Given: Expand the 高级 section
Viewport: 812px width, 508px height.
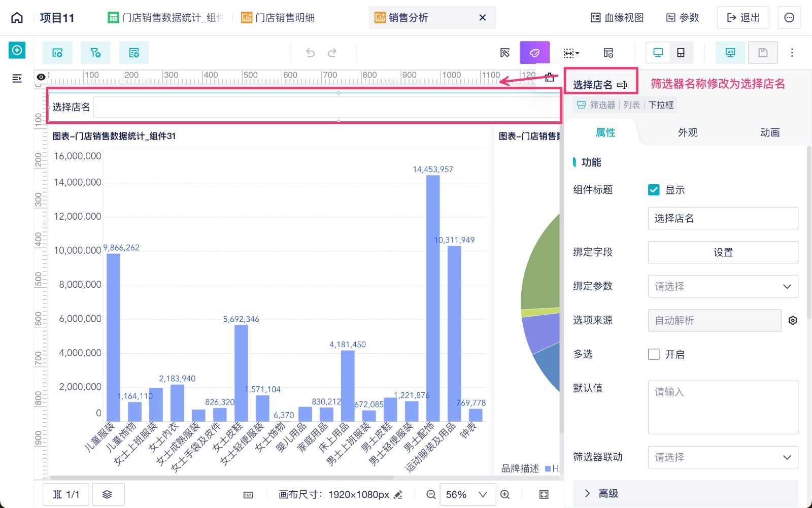Looking at the screenshot, I should pos(685,493).
